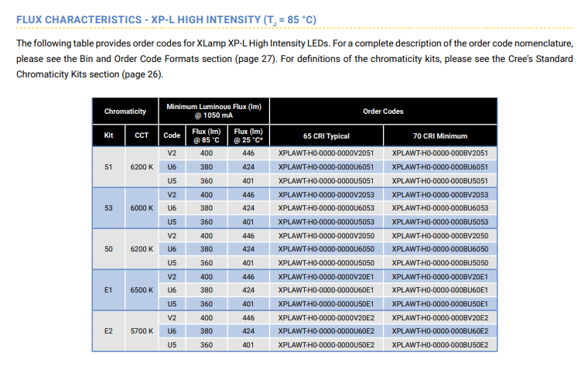Viewport: 588px width, 373px height.
Task: Click the 'Code' column header
Action: point(172,135)
